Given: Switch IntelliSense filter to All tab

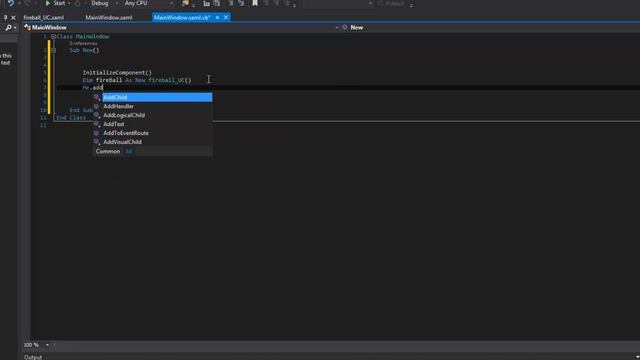Looking at the screenshot, I should coord(129,151).
